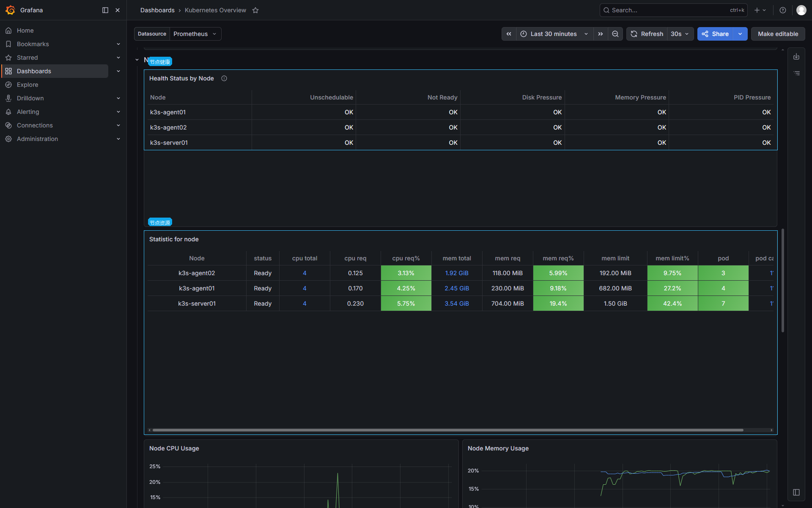Click cpu total 4 for k3s-agent01

tap(304, 288)
